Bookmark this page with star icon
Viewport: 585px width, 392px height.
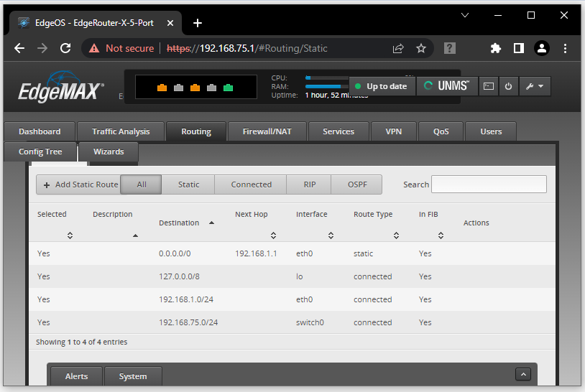pos(421,48)
